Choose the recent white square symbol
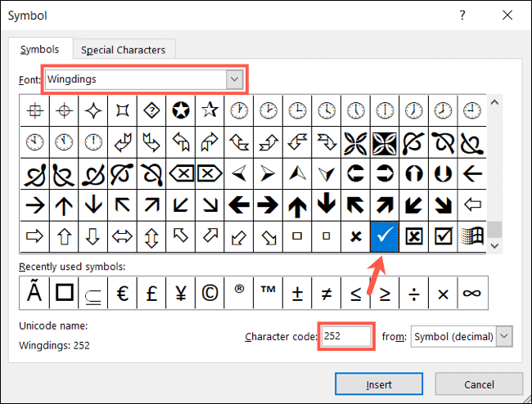This screenshot has height=404, width=532. pos(64,293)
